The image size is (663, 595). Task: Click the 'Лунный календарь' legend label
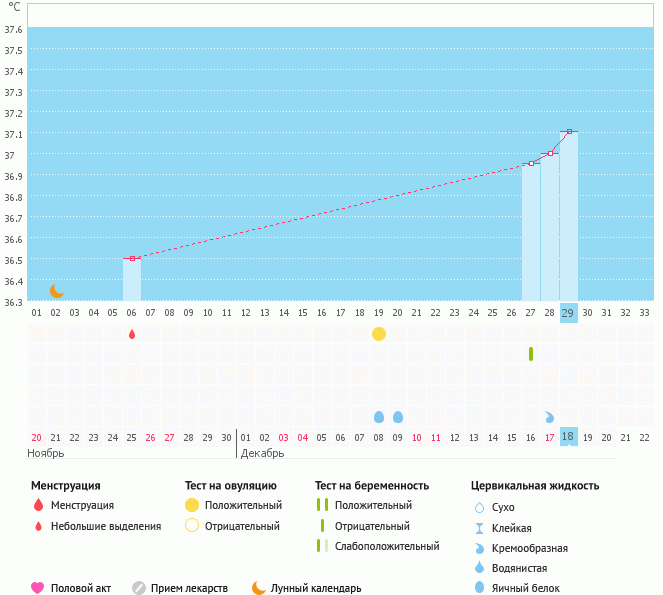click(x=315, y=588)
